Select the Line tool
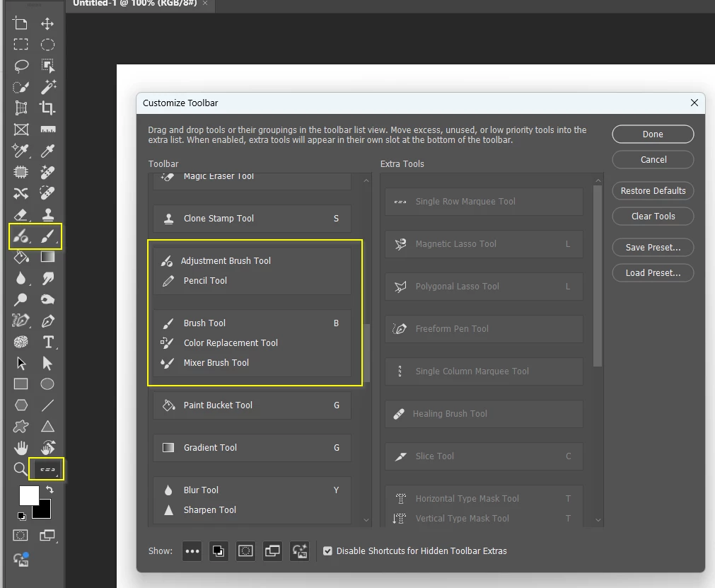 point(47,405)
